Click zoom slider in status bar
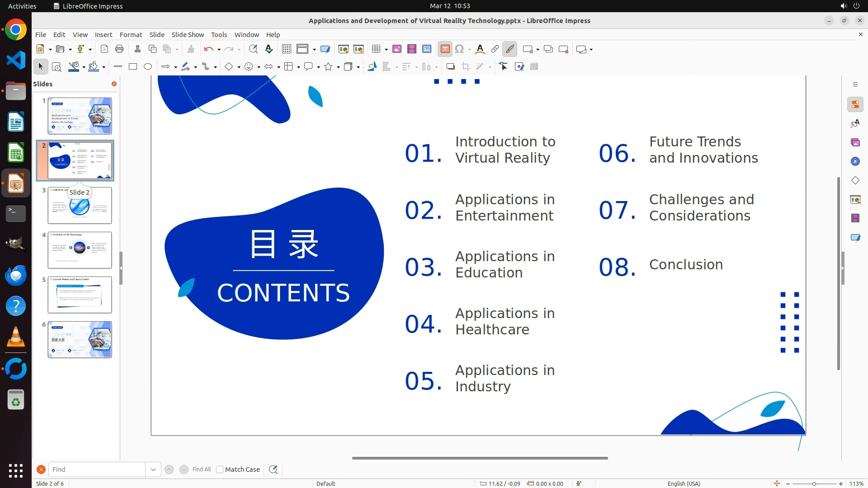 click(814, 484)
